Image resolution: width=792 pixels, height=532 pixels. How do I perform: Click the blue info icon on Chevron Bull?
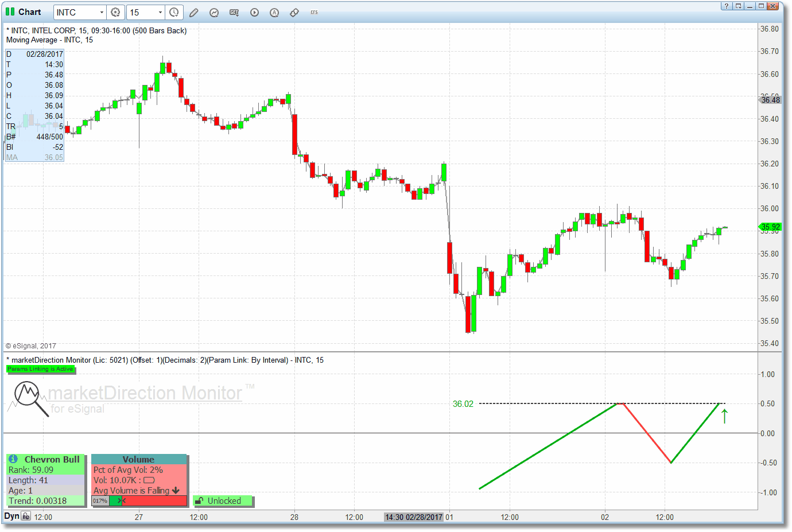(x=13, y=459)
